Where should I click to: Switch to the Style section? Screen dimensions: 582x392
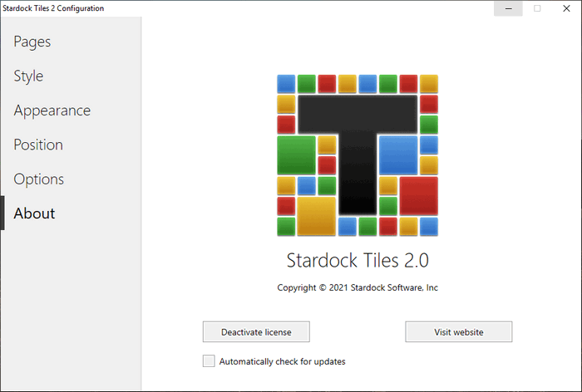(x=28, y=76)
